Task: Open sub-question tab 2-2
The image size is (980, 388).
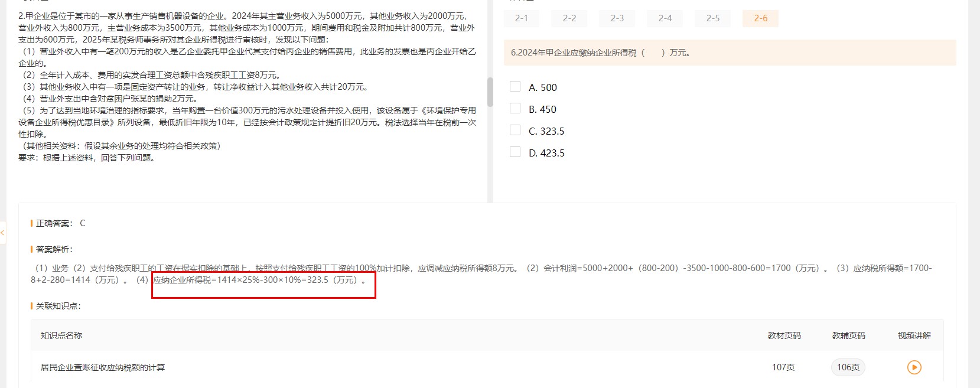Action: pos(569,18)
